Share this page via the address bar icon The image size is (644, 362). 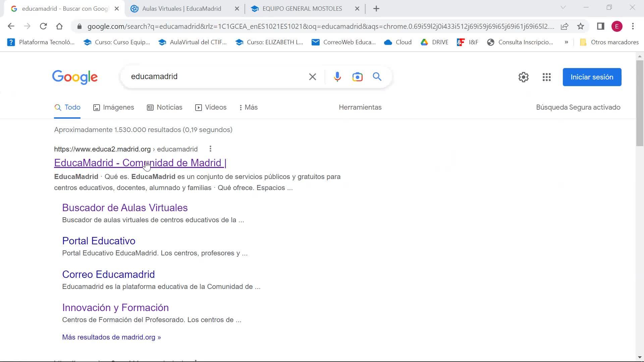[565, 26]
